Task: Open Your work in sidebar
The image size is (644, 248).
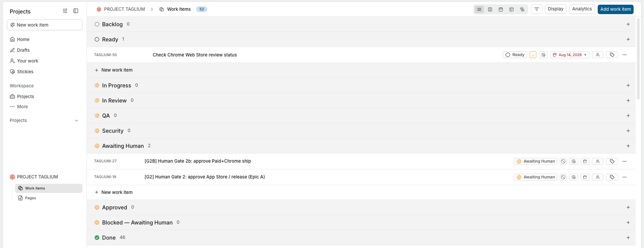Action: click(45, 61)
